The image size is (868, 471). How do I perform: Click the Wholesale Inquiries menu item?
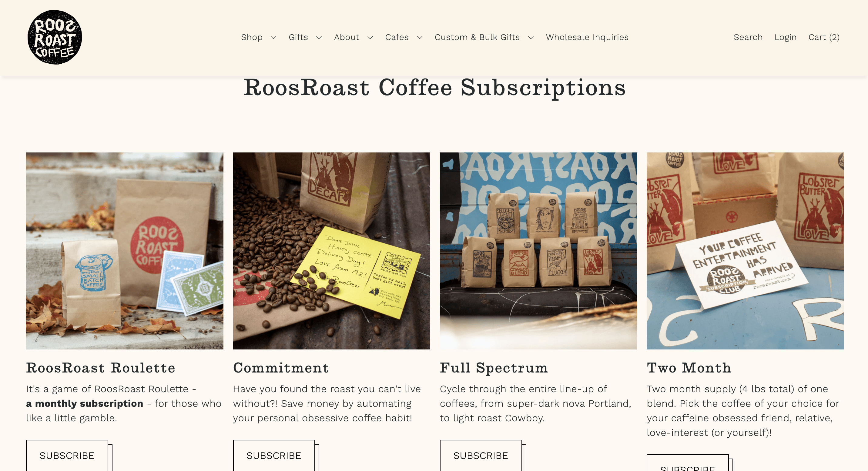[x=587, y=37]
